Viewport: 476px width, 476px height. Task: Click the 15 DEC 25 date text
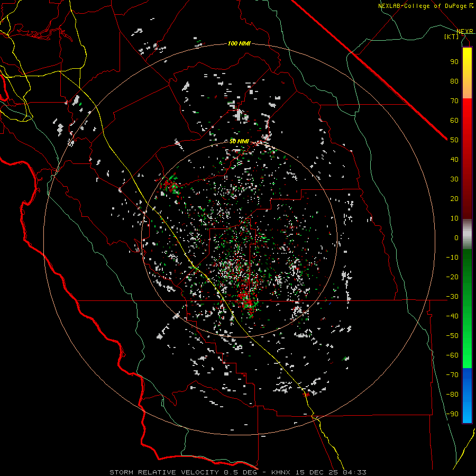click(317, 472)
